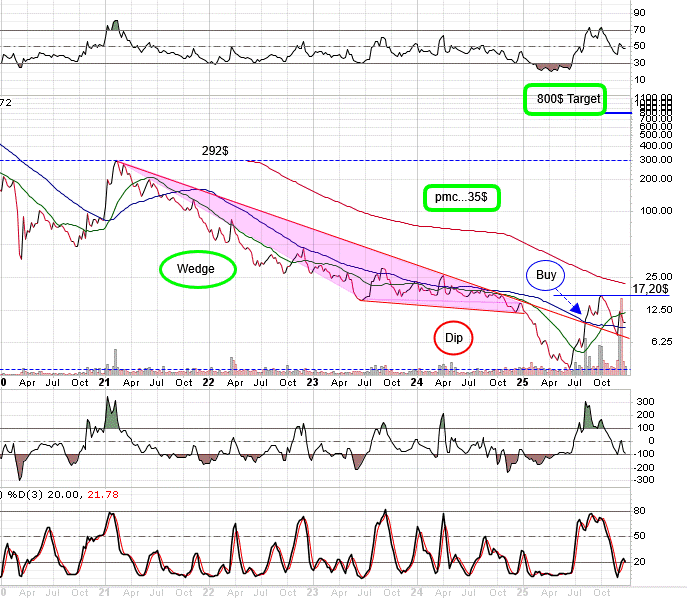
Task: Click the blue 'Buy' ellipse marker
Action: click(x=546, y=274)
